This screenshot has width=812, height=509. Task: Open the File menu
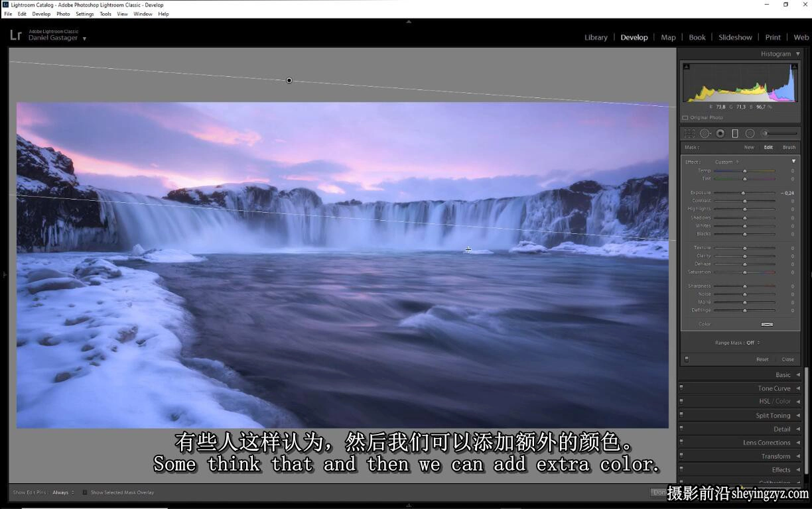[8, 14]
